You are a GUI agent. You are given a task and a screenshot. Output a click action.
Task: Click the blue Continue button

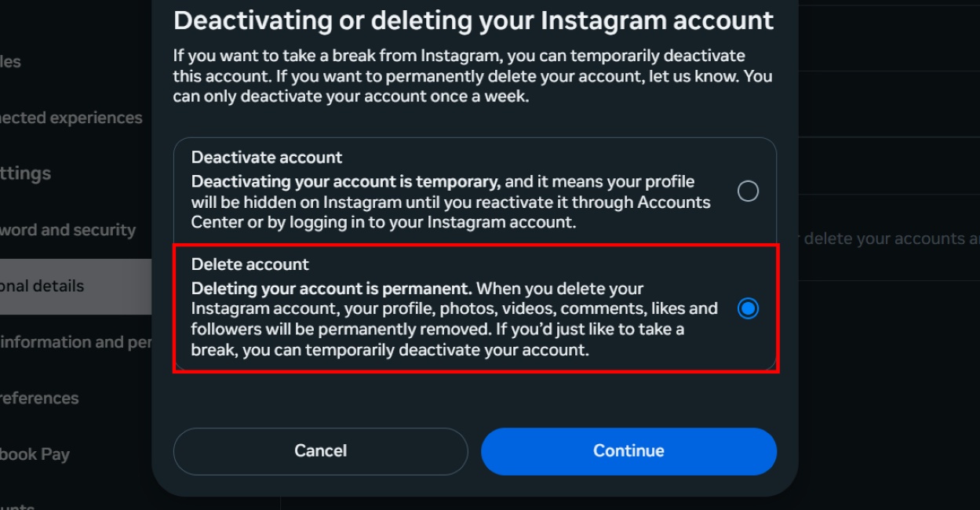click(628, 450)
